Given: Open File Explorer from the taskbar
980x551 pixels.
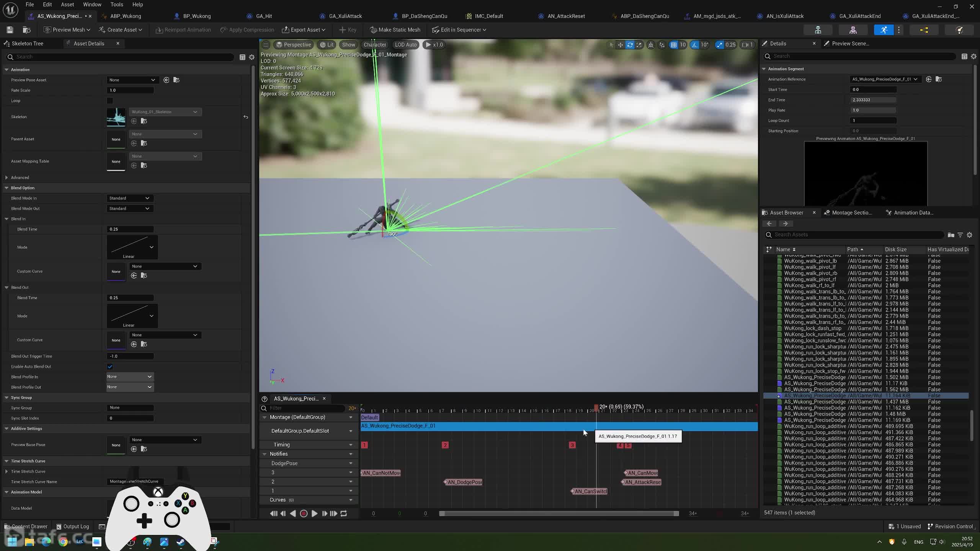Looking at the screenshot, I should (x=29, y=541).
